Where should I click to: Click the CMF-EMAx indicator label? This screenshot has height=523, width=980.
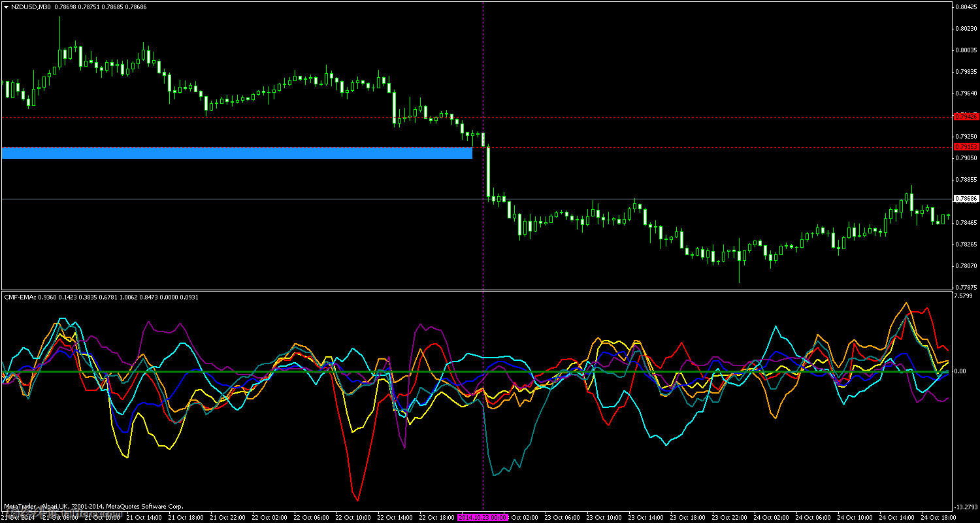(20, 297)
